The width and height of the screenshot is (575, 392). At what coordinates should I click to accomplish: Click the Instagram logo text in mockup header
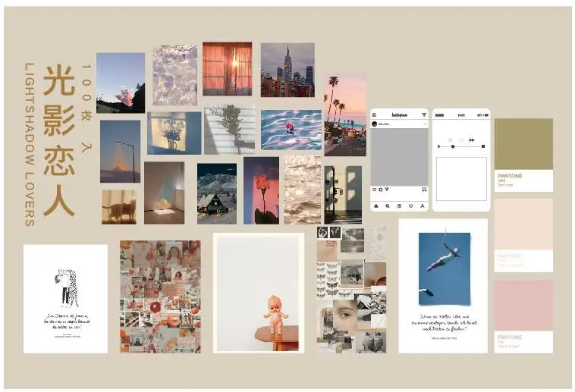pyautogui.click(x=400, y=114)
